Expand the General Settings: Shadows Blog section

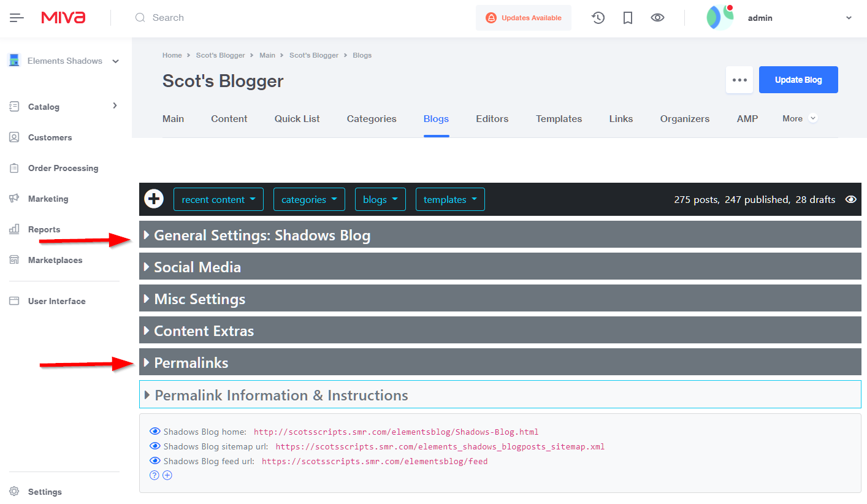click(x=262, y=235)
